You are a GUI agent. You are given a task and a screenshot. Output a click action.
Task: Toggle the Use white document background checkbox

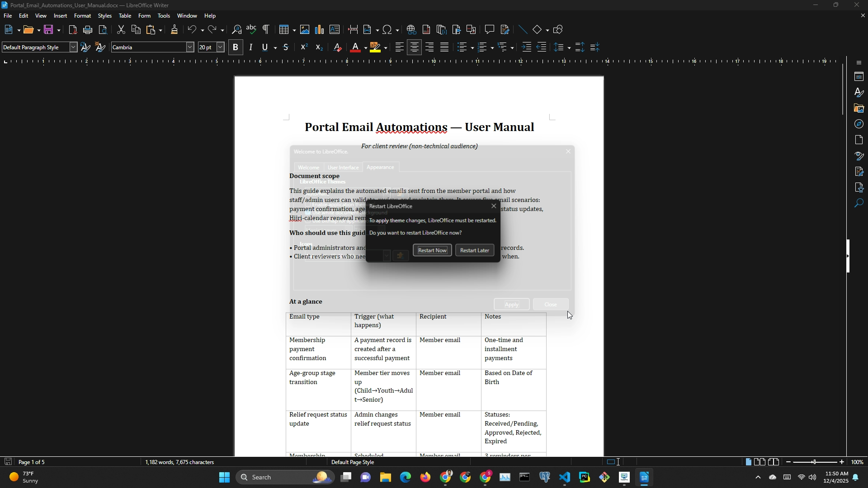[308, 213]
